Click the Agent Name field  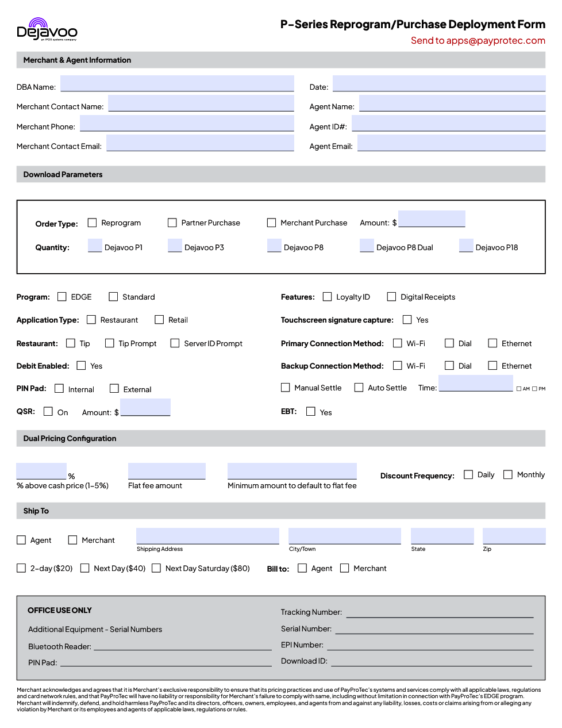[452, 103]
